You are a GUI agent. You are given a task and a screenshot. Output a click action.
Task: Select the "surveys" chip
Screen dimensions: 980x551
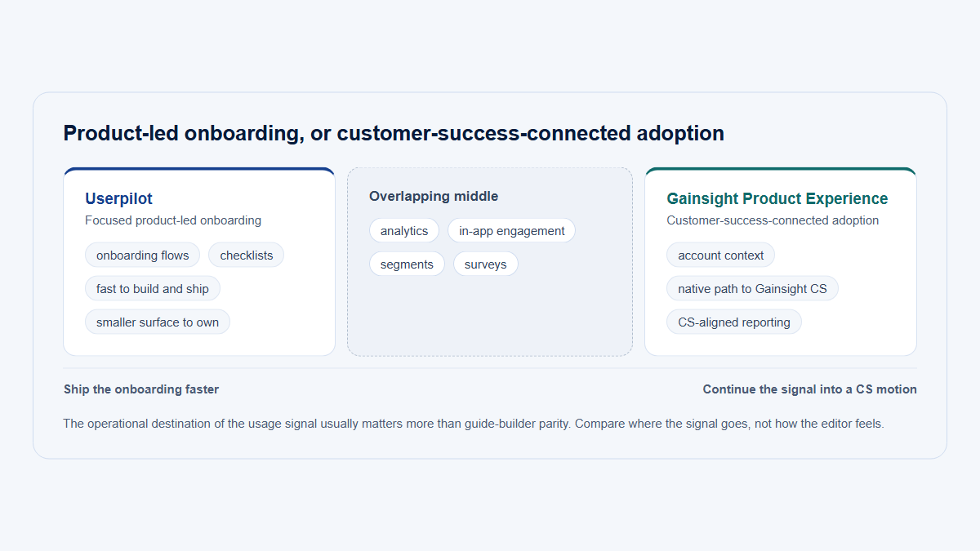(x=486, y=264)
